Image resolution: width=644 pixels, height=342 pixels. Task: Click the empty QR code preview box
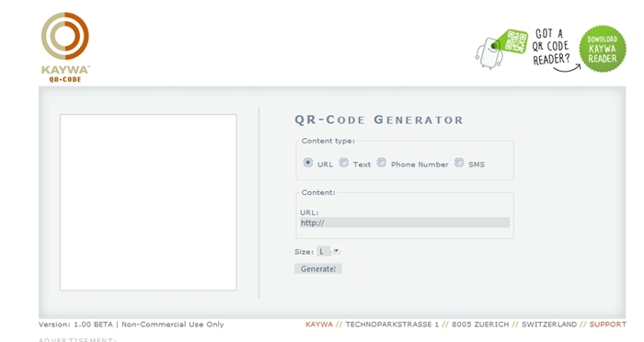(x=148, y=202)
